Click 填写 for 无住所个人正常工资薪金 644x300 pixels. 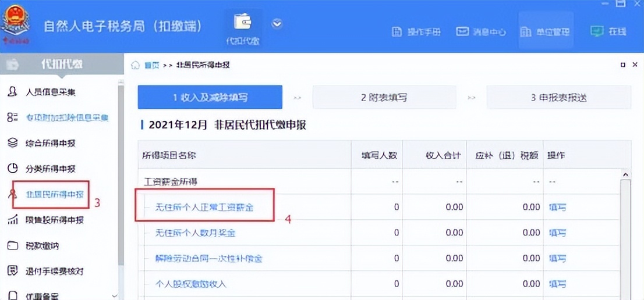pyautogui.click(x=557, y=208)
